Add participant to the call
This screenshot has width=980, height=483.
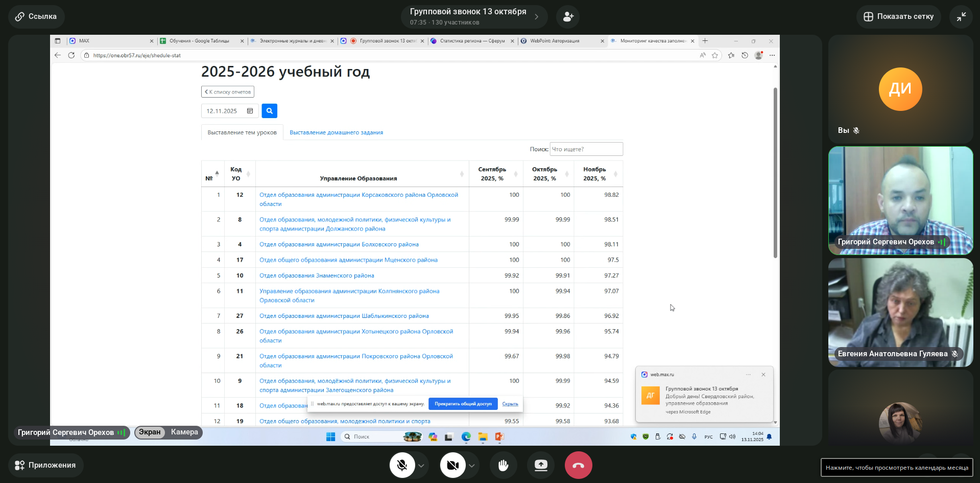click(568, 17)
